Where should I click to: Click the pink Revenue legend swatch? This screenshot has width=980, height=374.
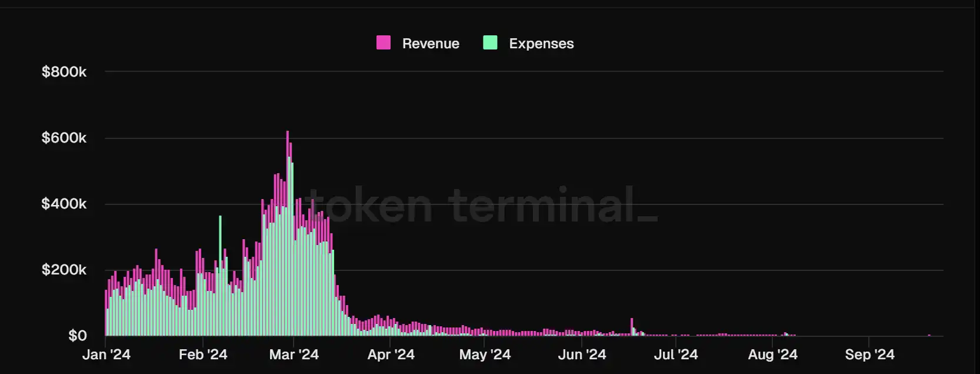click(383, 43)
